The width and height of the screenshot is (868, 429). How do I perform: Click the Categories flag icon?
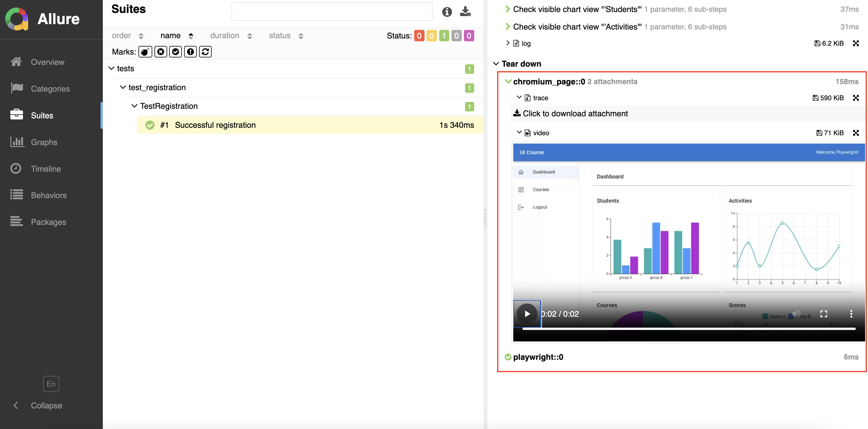[16, 88]
